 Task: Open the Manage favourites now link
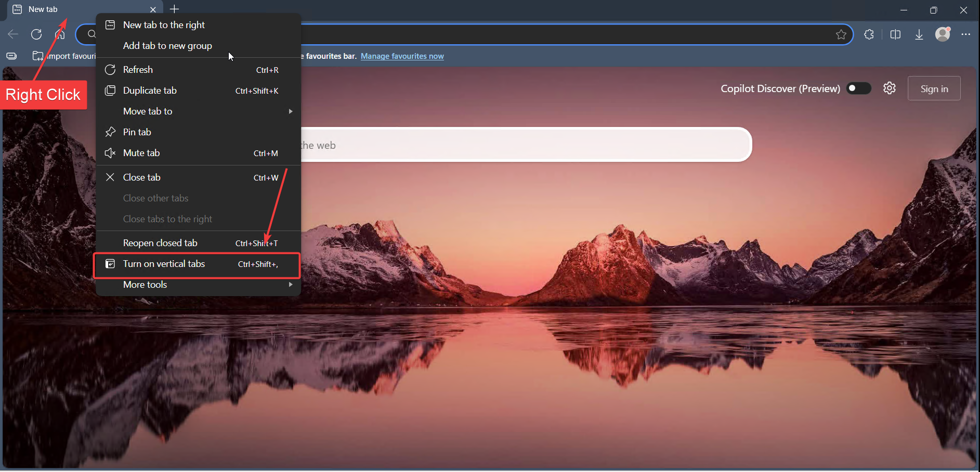coord(402,56)
